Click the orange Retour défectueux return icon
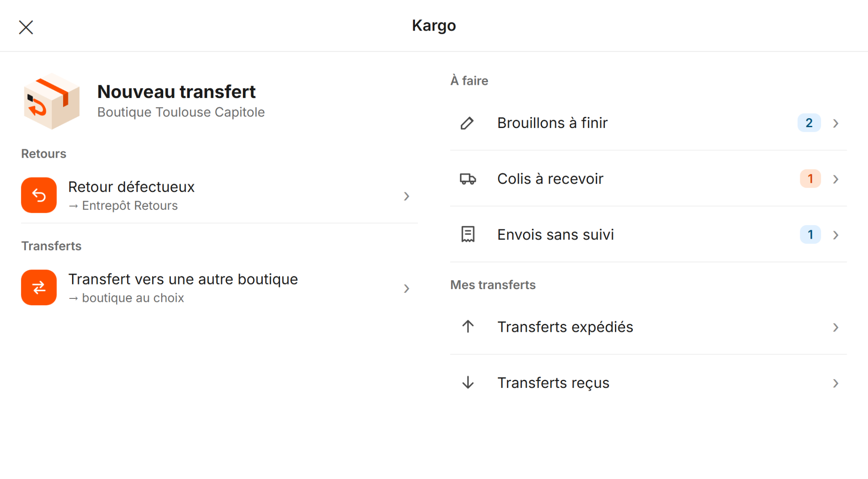 coord(39,195)
